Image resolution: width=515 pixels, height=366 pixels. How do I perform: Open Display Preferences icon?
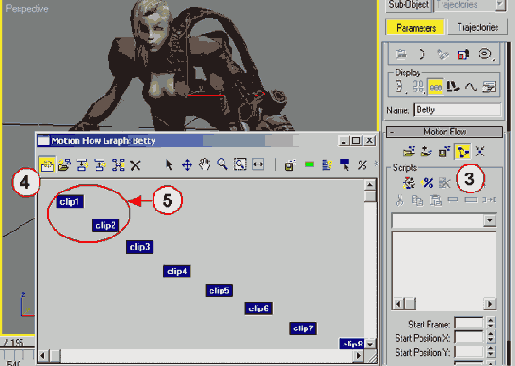(x=489, y=87)
